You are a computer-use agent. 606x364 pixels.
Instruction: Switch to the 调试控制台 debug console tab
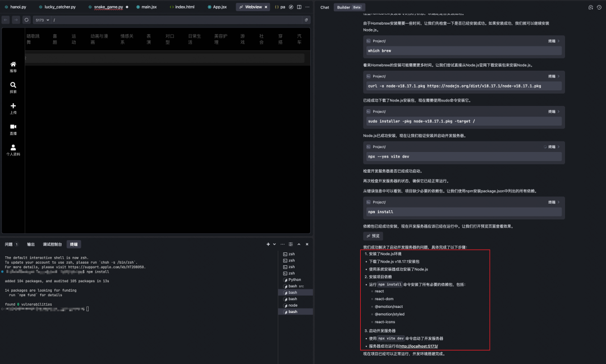52,244
